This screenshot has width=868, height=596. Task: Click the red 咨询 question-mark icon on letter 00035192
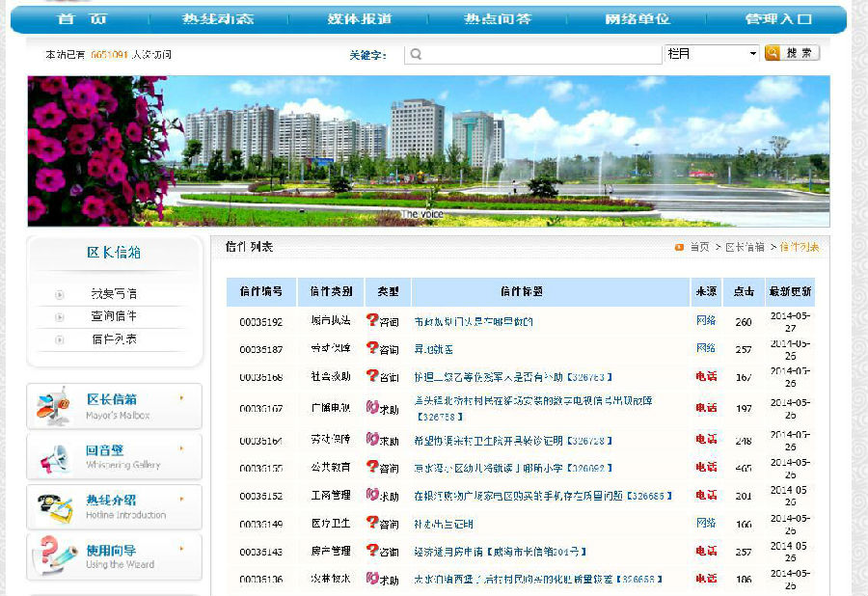374,322
